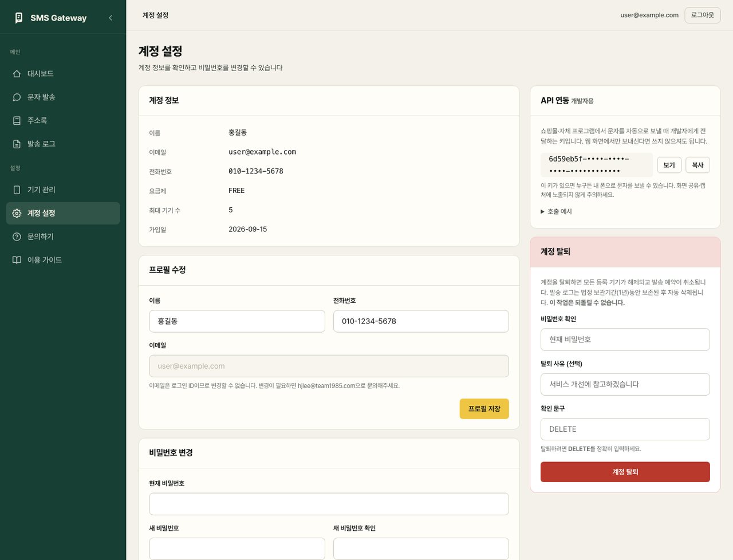Go to the 문자 발송 page
Screen dimensions: 733x560
point(63,97)
